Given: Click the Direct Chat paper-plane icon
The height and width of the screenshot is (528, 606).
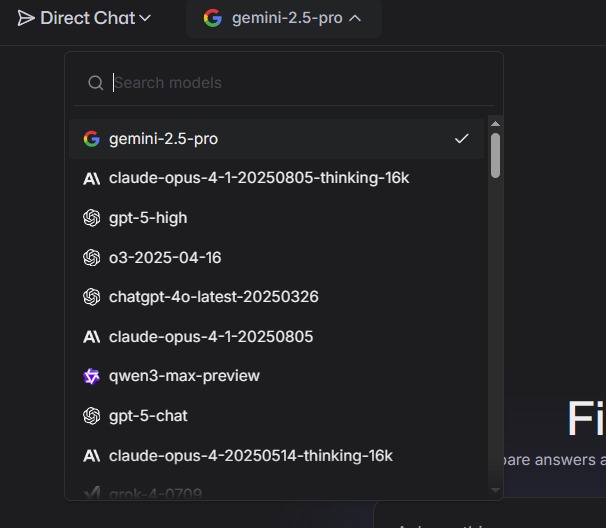Looking at the screenshot, I should tap(26, 18).
